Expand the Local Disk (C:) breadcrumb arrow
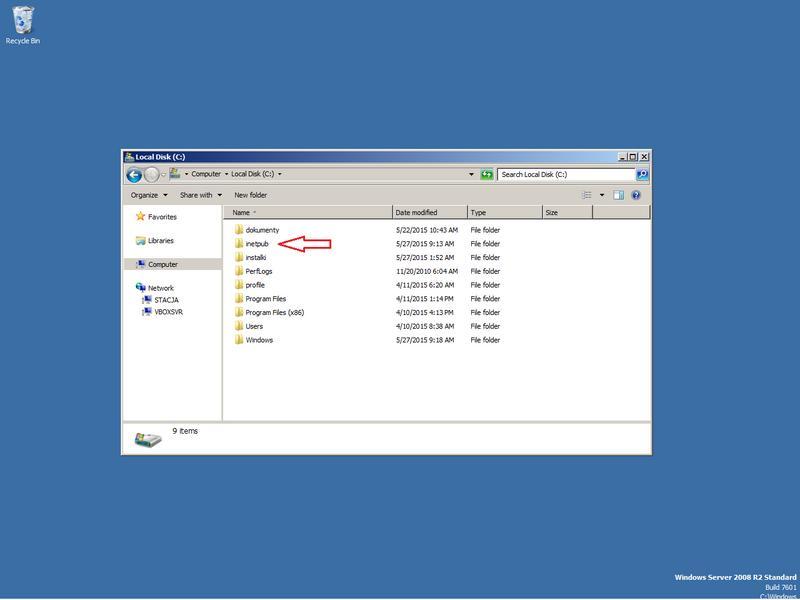 coord(280,174)
